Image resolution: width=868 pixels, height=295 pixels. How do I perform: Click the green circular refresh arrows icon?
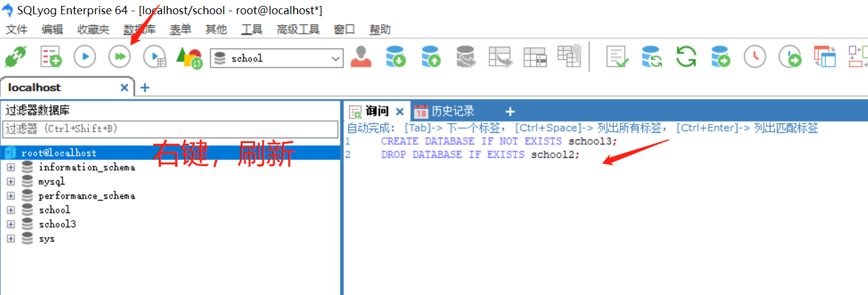pyautogui.click(x=686, y=57)
